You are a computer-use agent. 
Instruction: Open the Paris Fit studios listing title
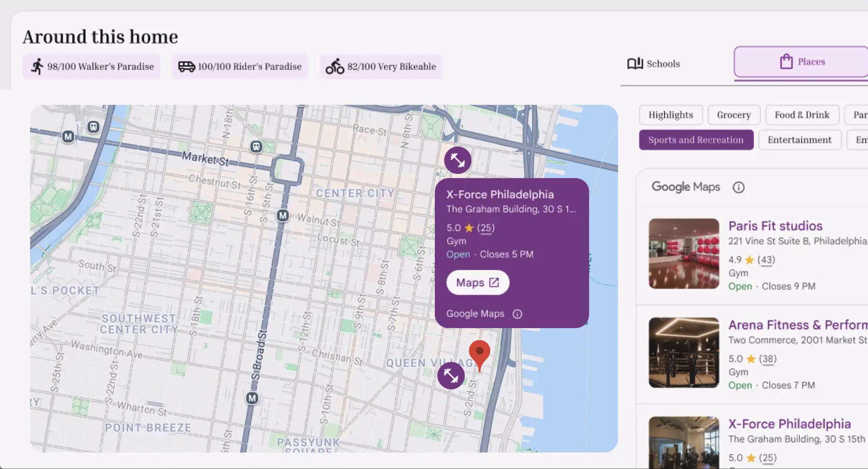(775, 226)
